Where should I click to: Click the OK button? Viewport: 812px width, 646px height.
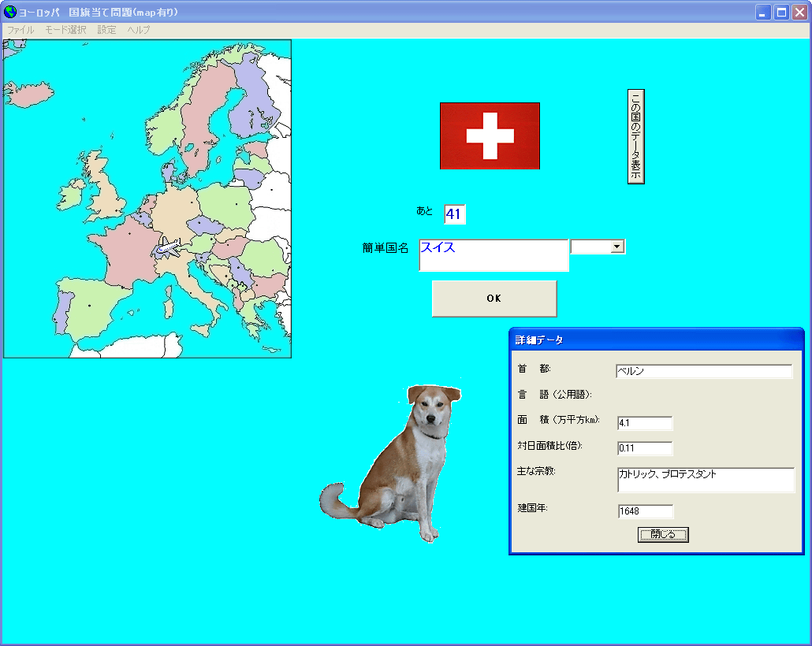494,298
